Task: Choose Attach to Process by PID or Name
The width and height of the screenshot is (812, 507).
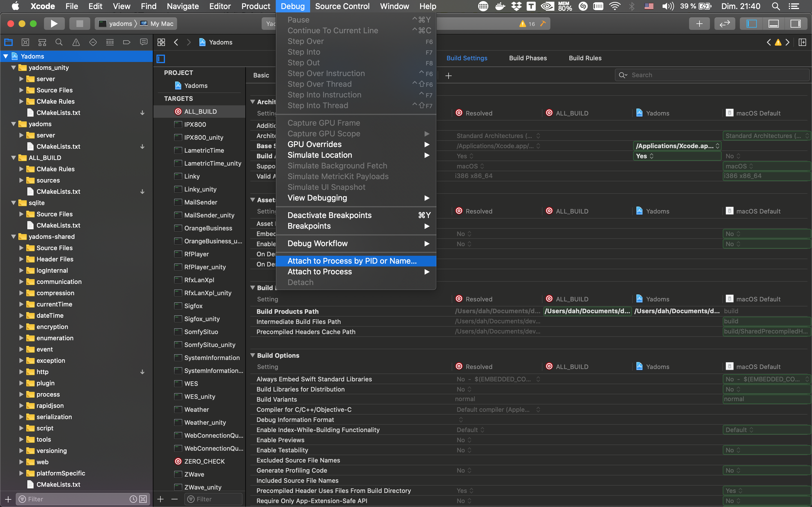Action: coord(352,261)
